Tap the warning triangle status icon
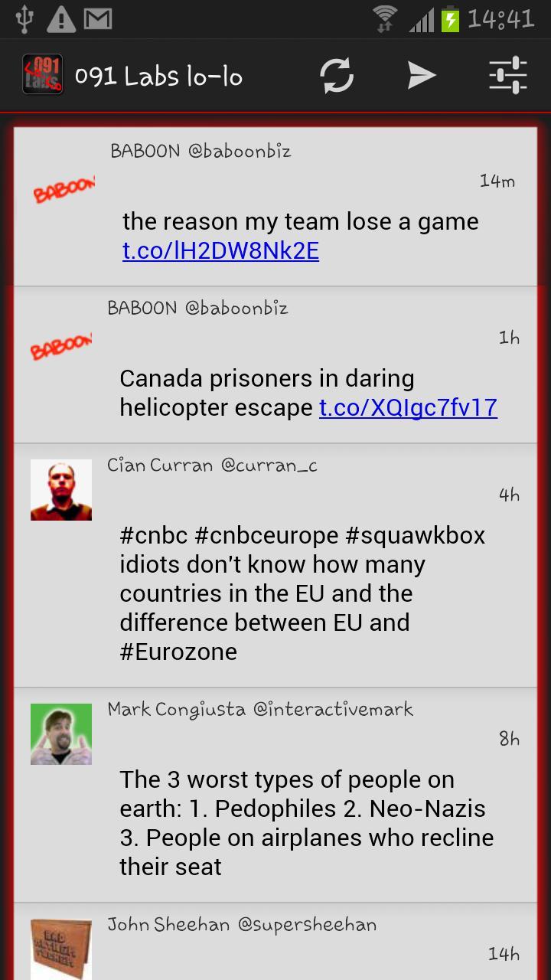This screenshot has width=551, height=980. pyautogui.click(x=61, y=19)
